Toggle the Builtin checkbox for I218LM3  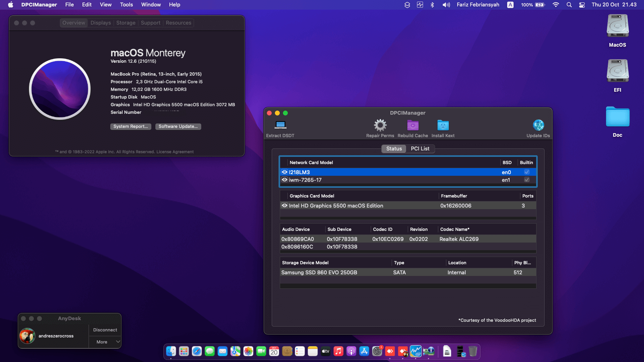[x=526, y=172]
